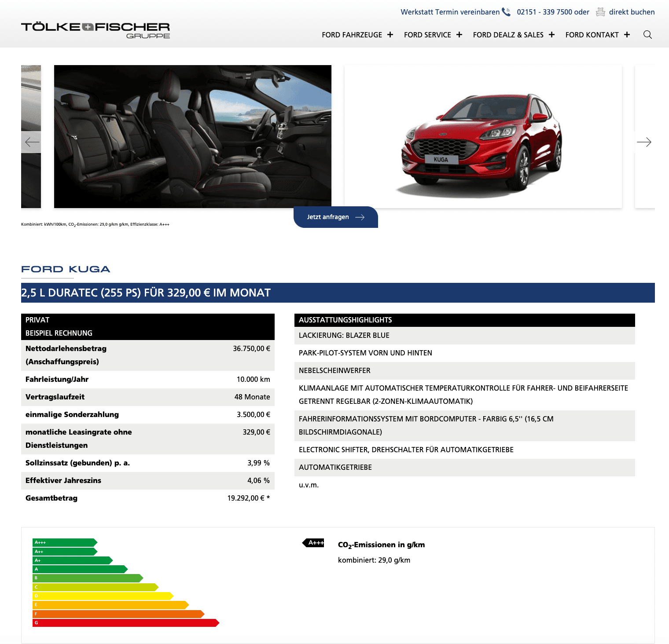Click the Effektiver Jahreszins value 4,06 %

point(258,480)
